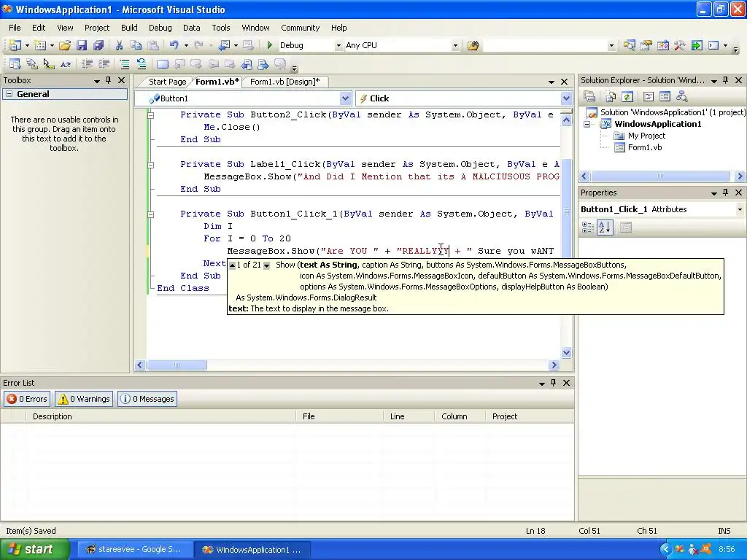Image resolution: width=747 pixels, height=560 pixels.
Task: Cut selection using the scissors icon
Action: [x=119, y=45]
